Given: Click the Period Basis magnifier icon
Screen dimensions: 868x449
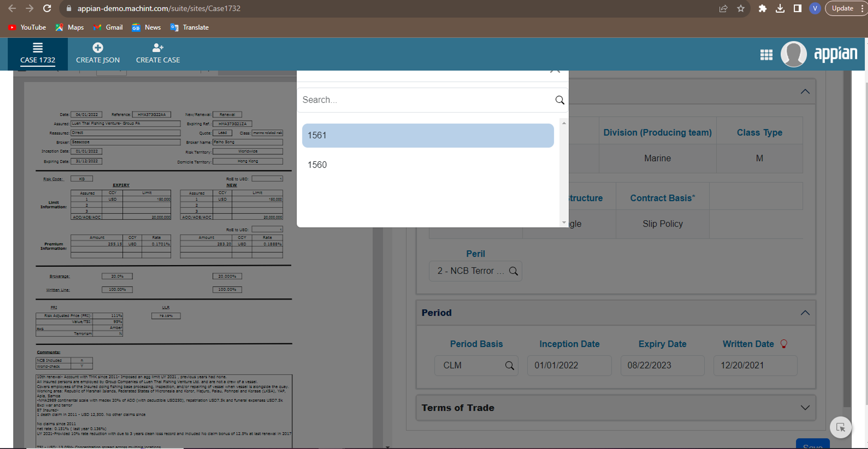Looking at the screenshot, I should click(x=509, y=365).
